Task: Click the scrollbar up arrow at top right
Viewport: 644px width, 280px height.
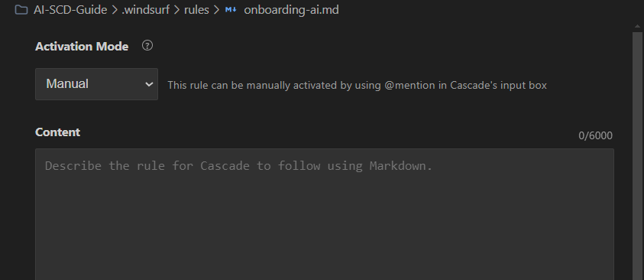Action: point(638,27)
